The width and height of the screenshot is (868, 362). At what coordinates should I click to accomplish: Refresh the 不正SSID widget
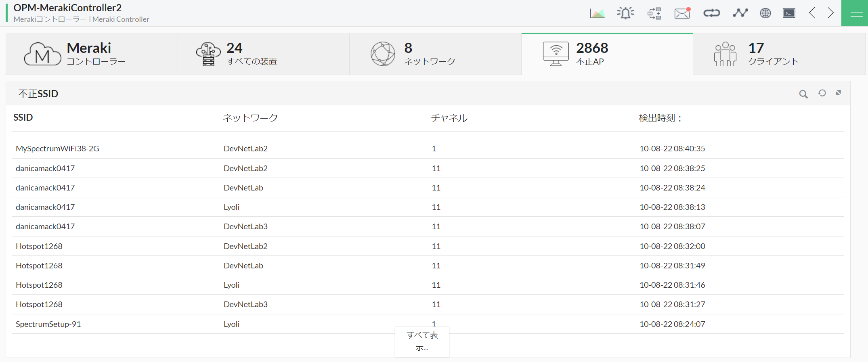[822, 93]
